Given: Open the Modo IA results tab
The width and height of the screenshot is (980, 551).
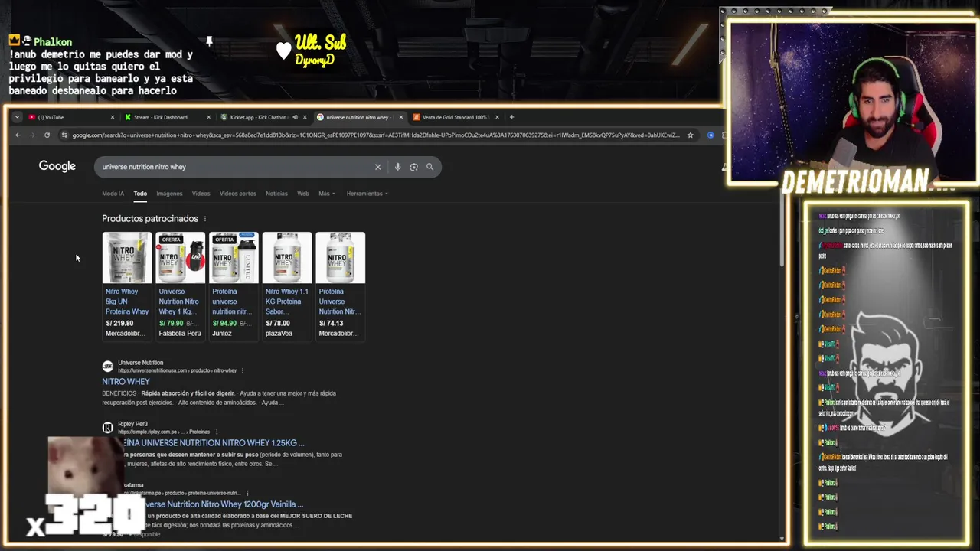Looking at the screenshot, I should [x=113, y=194].
